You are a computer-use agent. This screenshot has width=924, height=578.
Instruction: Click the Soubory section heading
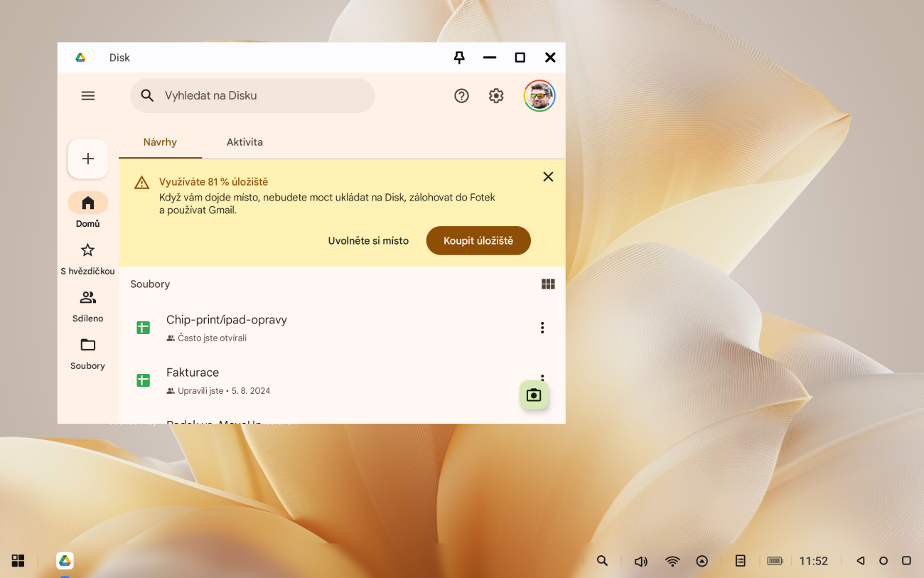150,284
